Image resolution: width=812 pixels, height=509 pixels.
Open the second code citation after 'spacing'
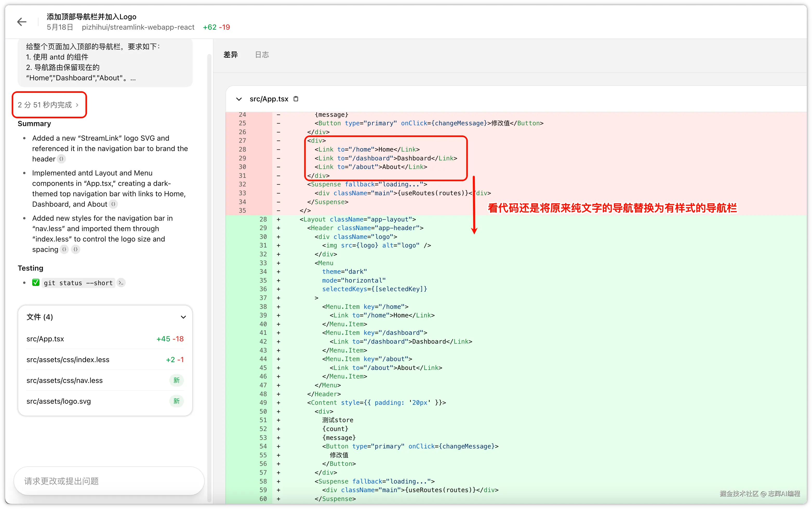pos(76,250)
